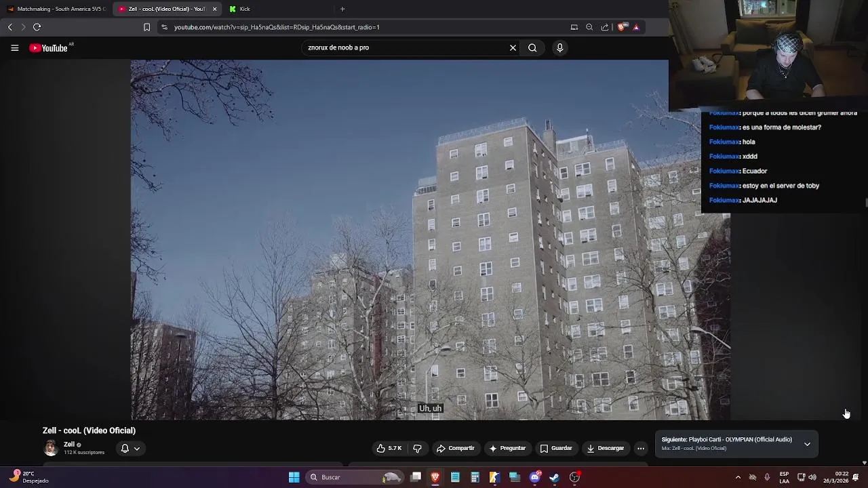
Task: Go to the YouTube home logo
Action: (x=48, y=47)
